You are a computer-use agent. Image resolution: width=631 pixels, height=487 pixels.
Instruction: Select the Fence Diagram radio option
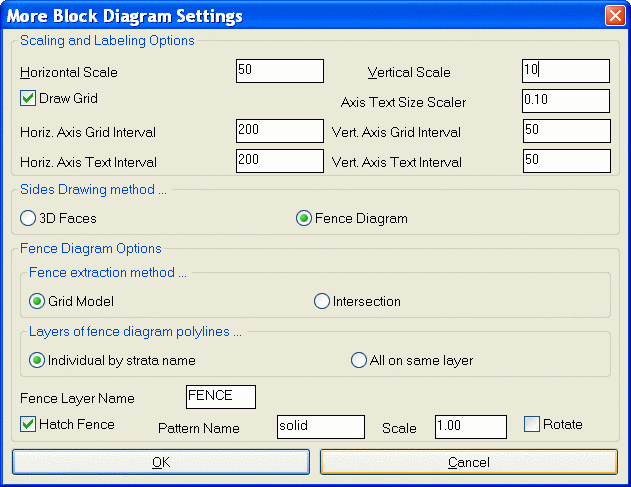pos(304,218)
